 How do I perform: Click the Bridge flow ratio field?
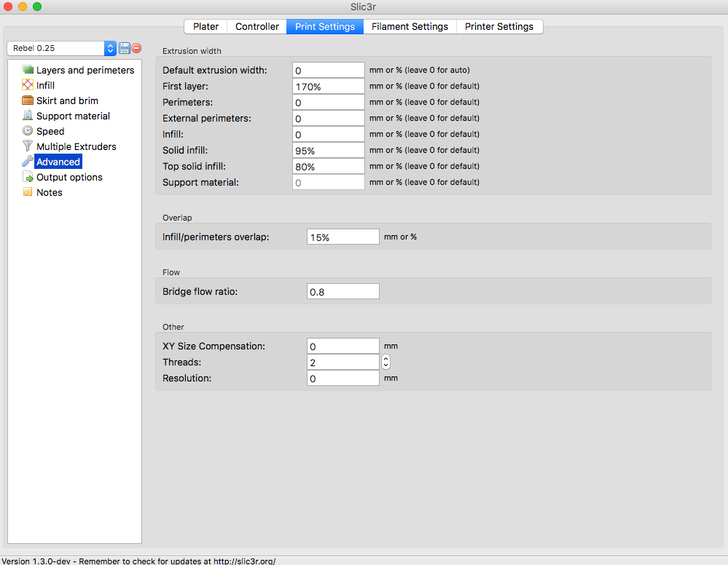tap(343, 291)
